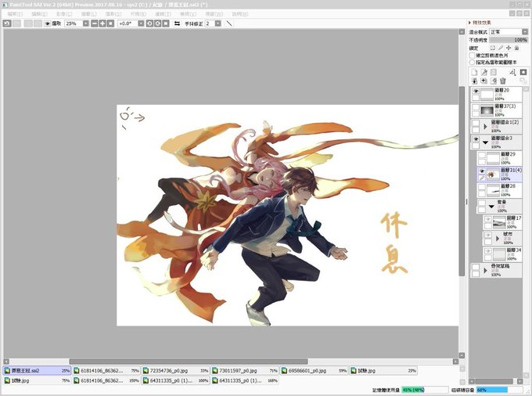Show layer 圖層29 via visibility box
Screen dimensions: 532x396
pyautogui.click(x=482, y=155)
